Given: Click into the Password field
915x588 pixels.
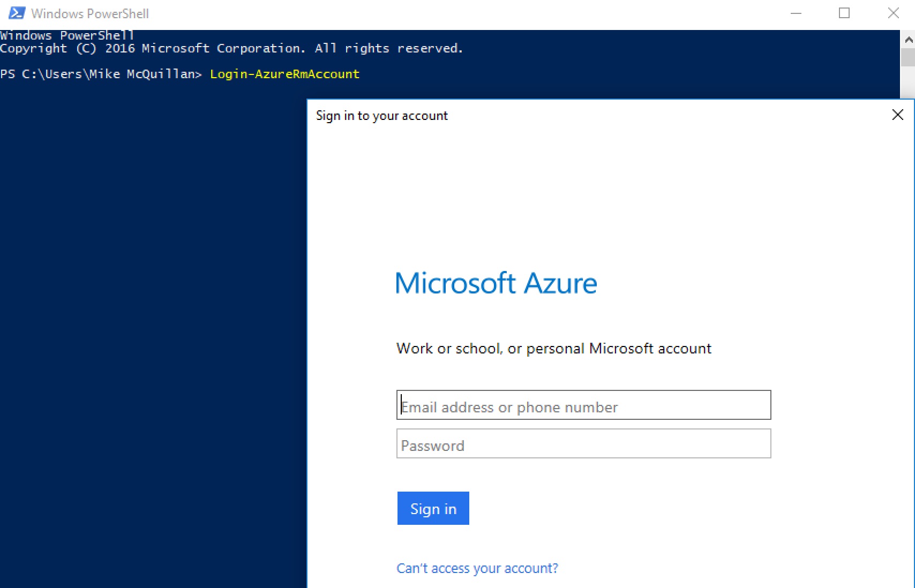Looking at the screenshot, I should (x=583, y=444).
